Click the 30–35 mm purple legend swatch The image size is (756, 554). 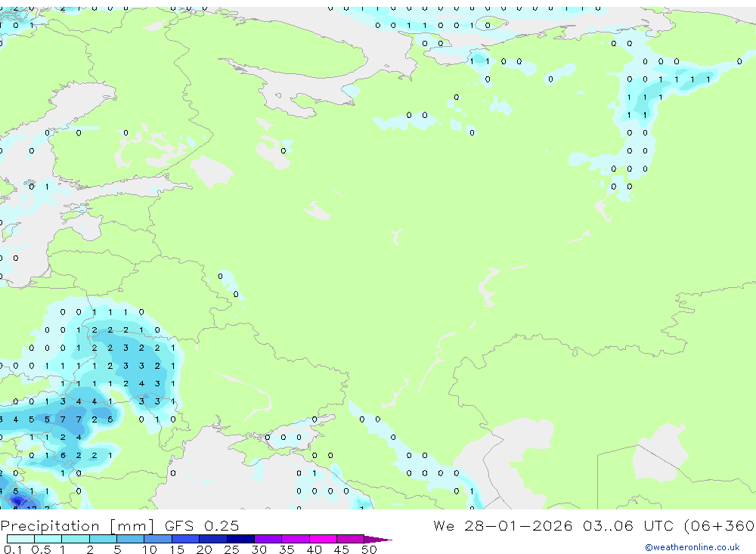pos(268,539)
